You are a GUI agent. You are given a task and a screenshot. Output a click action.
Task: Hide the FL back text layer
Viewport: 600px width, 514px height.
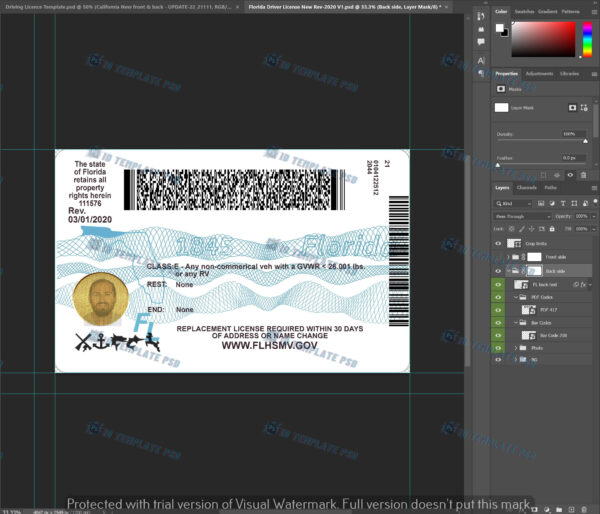(x=498, y=284)
